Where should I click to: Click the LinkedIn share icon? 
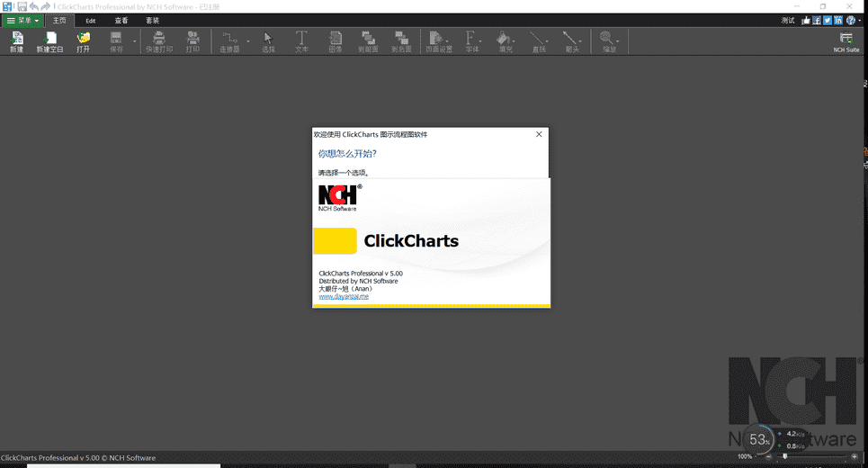(838, 21)
